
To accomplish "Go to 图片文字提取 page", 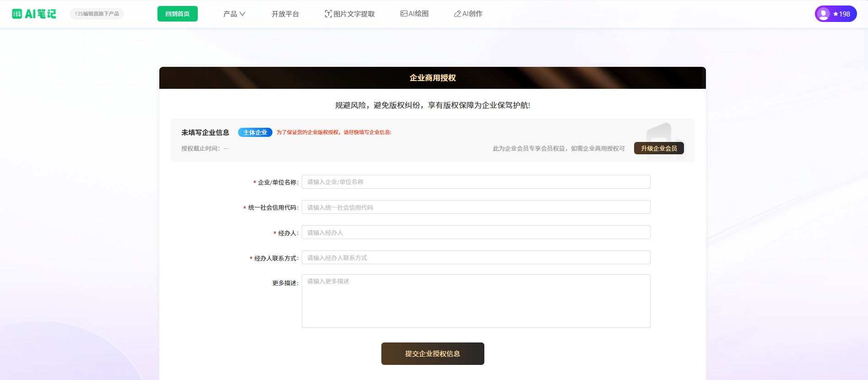I will point(354,14).
